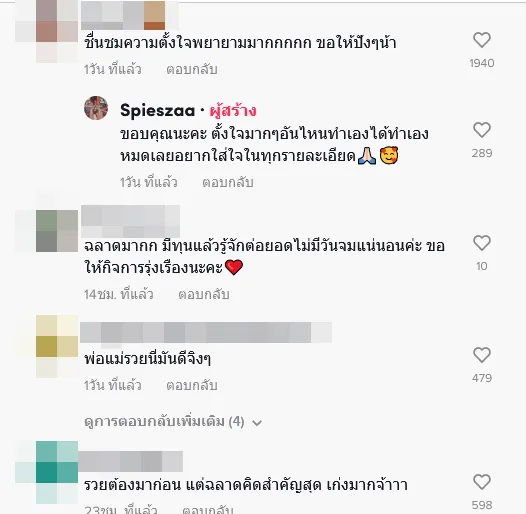Open blurred username above พ่อแม่รวย comment
526x514 pixels.
(x=206, y=332)
